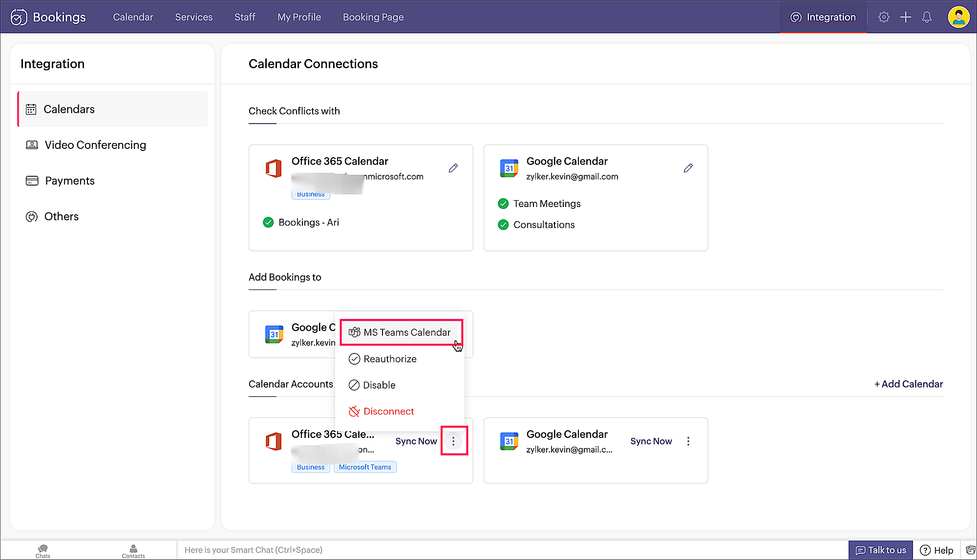Click the Bookings logo icon

(x=19, y=17)
